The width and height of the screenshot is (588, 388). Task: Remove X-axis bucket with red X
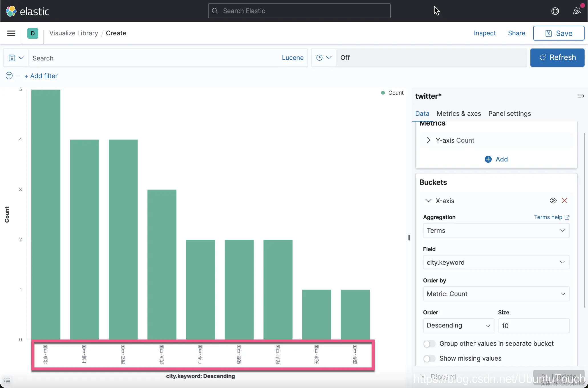[564, 201]
